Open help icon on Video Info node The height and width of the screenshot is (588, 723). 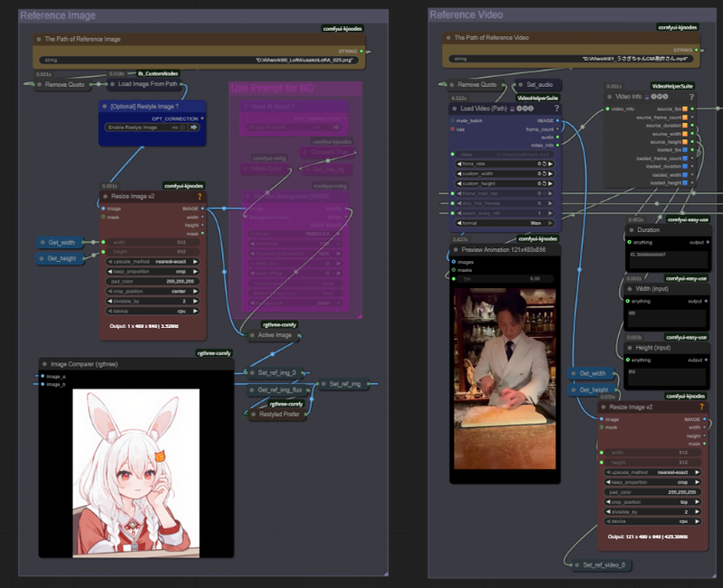(691, 97)
